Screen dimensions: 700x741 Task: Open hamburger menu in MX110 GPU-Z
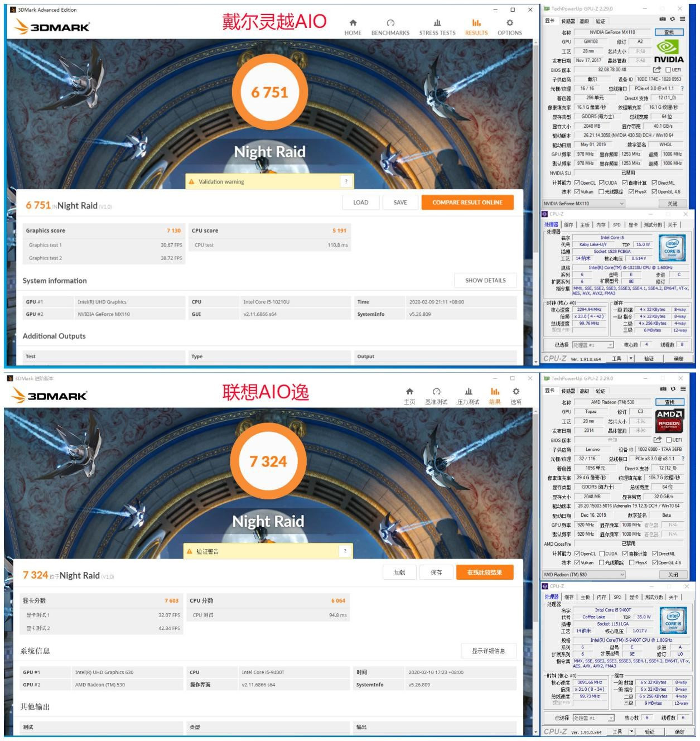[x=682, y=20]
